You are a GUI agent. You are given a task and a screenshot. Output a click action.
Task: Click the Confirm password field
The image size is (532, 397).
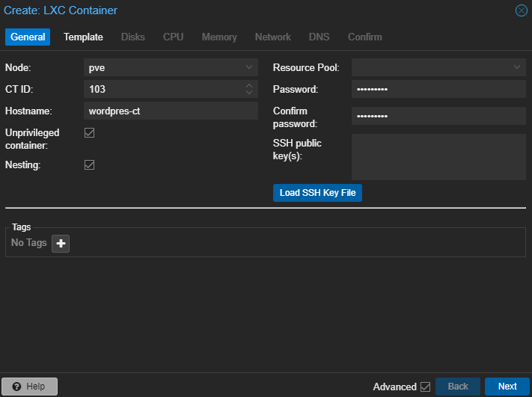pos(438,117)
